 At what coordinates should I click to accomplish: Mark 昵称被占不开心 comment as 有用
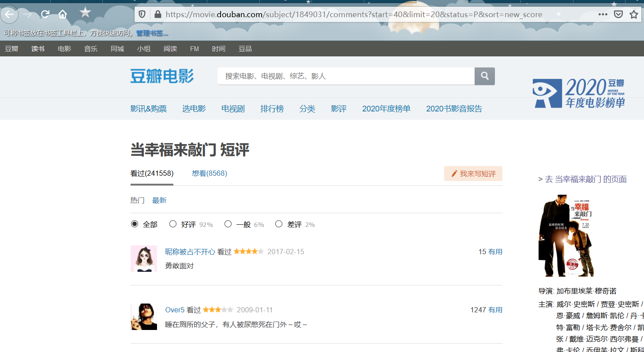[x=495, y=252]
